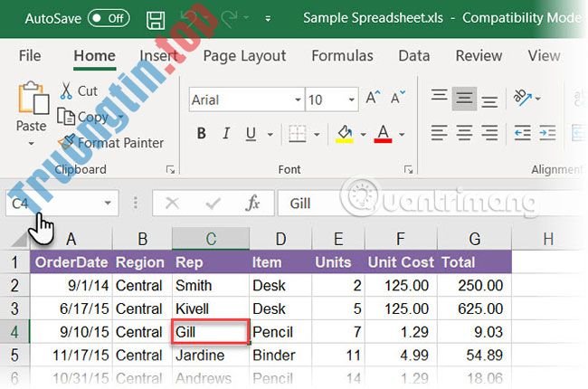Select the Binder item cell
Image resolution: width=588 pixels, height=389 pixels.
(x=280, y=355)
